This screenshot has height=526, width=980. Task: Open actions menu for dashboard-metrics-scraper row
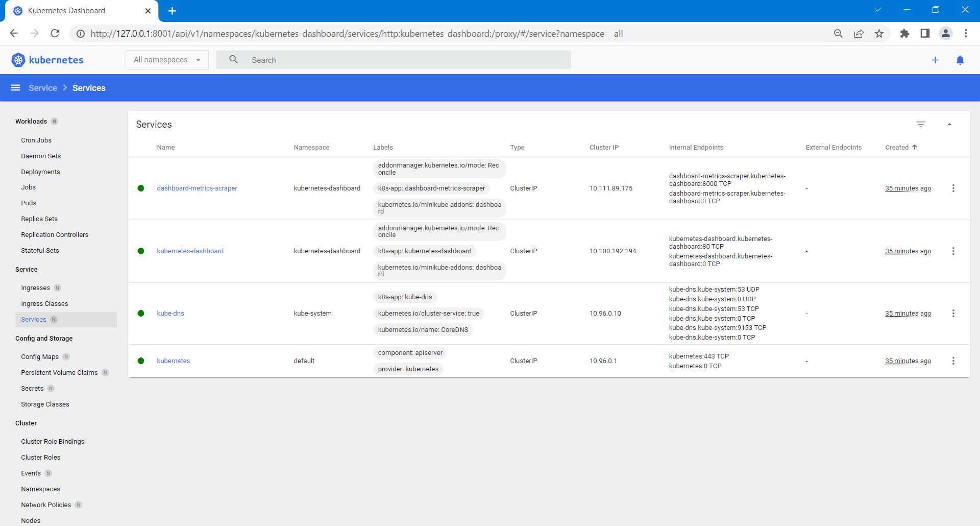tap(953, 188)
